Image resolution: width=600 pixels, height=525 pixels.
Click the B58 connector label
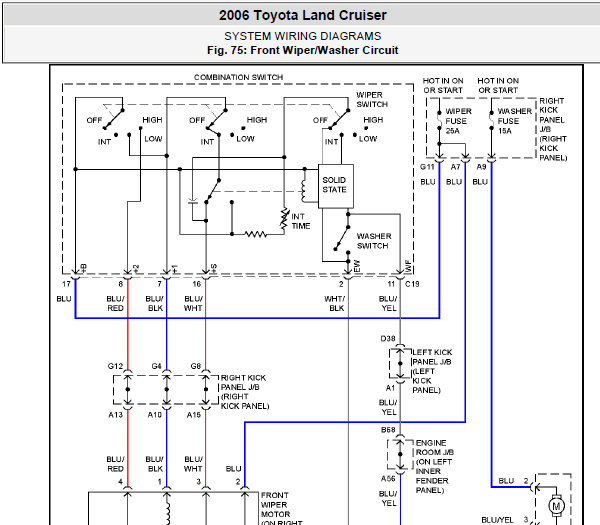coord(388,430)
